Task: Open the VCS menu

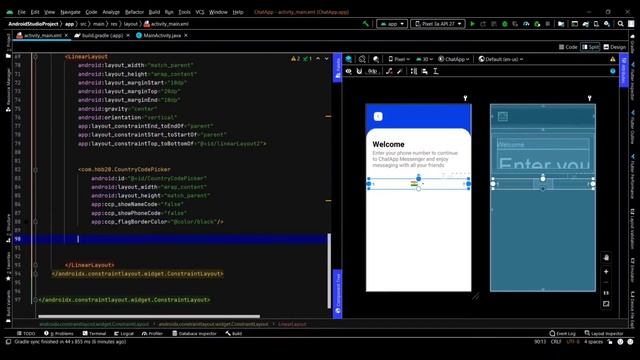Action: pos(200,12)
